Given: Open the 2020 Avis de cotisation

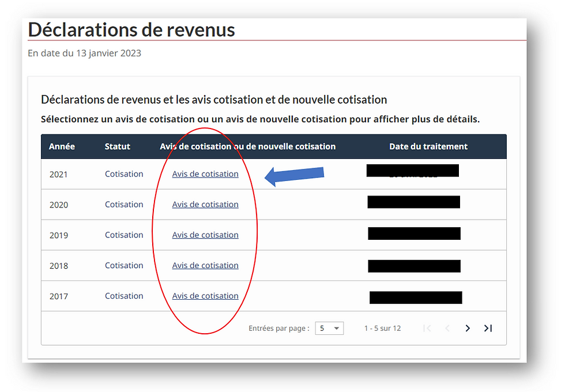Looking at the screenshot, I should click(205, 204).
